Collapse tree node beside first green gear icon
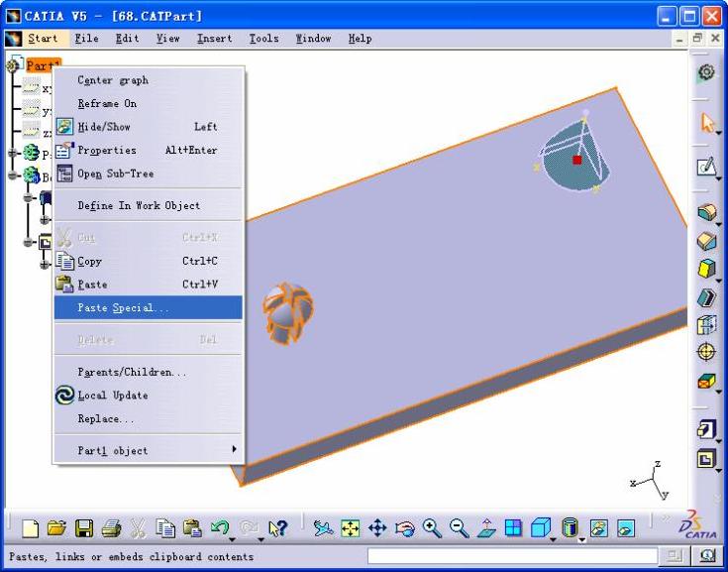This screenshot has width=728, height=572. (x=13, y=152)
